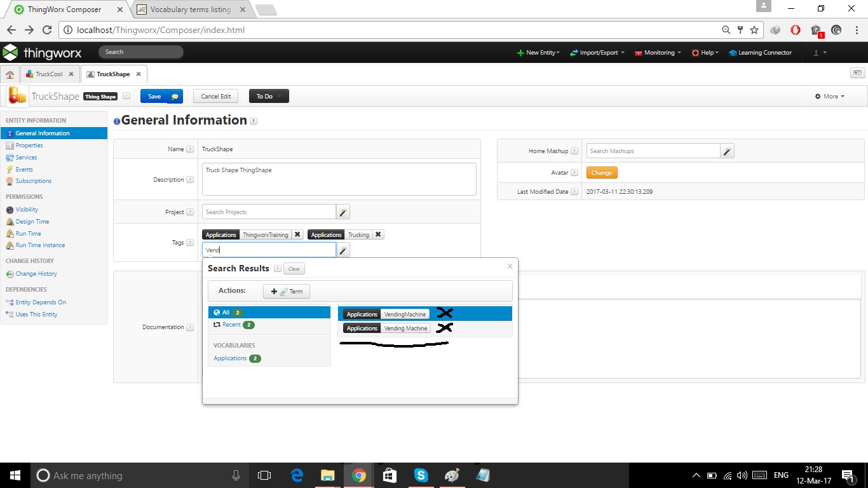
Task: Open Change History
Action: (36, 274)
